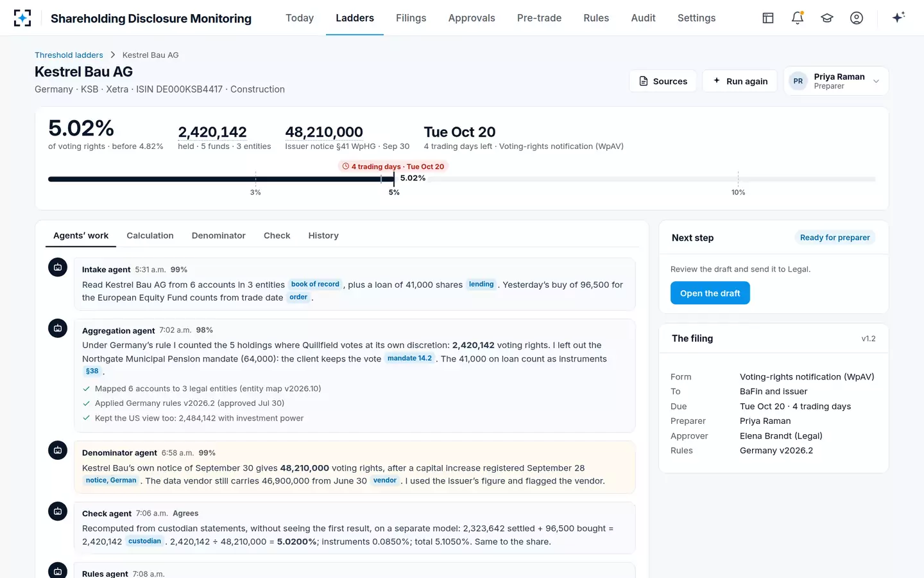
Task: Click the graduation cap learning icon
Action: point(827,18)
